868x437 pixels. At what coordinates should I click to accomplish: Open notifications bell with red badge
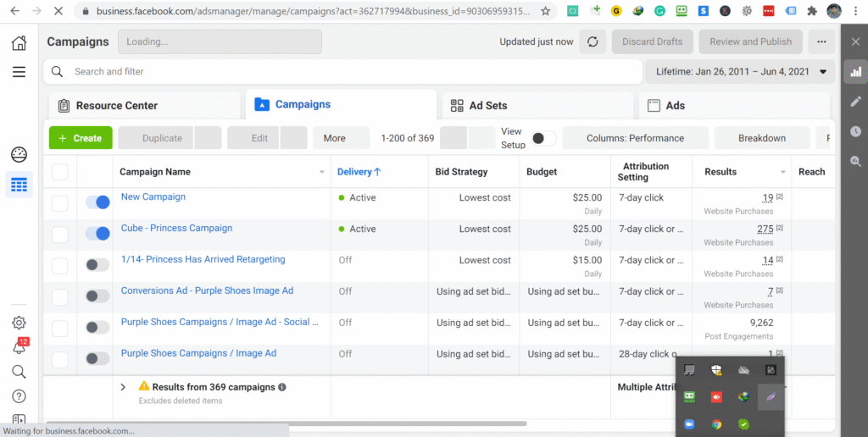click(x=19, y=347)
